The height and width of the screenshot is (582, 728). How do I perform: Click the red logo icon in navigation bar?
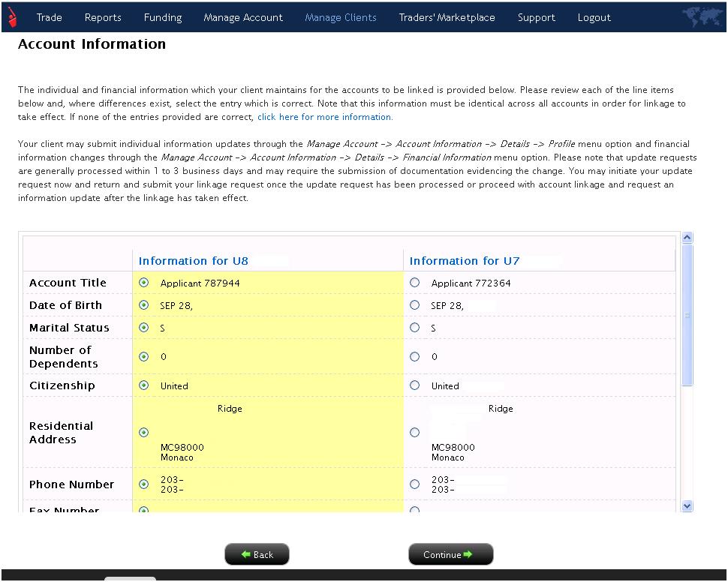(x=13, y=17)
